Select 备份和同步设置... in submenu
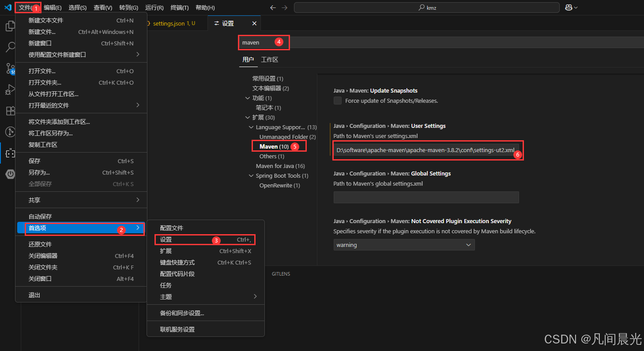Image resolution: width=644 pixels, height=351 pixels. pyautogui.click(x=206, y=313)
